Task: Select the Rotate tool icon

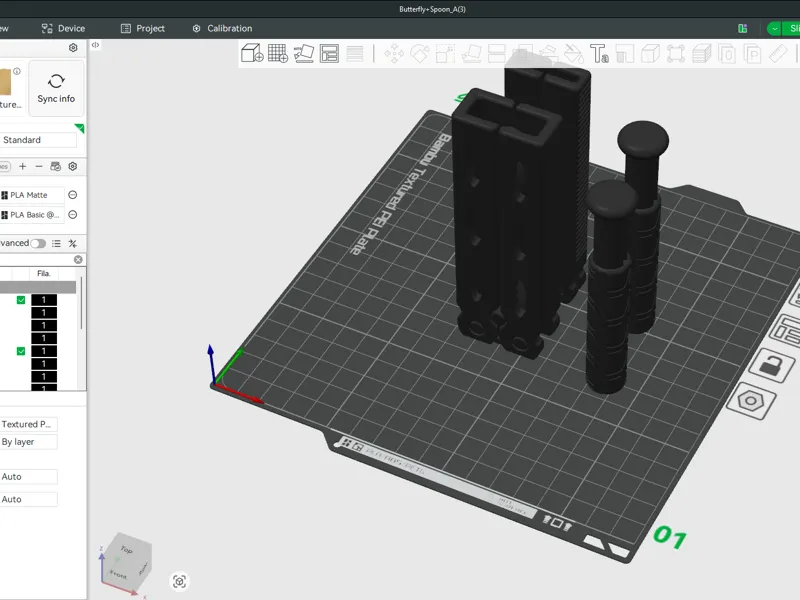Action: point(420,54)
